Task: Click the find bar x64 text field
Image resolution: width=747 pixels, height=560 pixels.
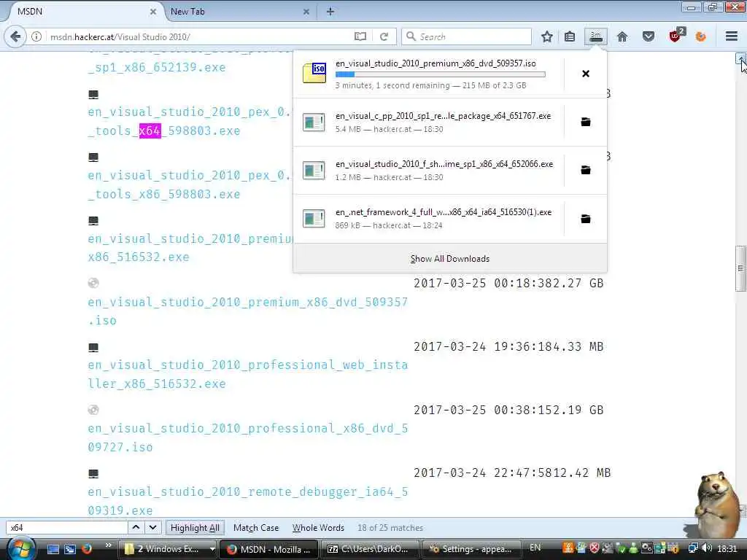Action: click(66, 528)
